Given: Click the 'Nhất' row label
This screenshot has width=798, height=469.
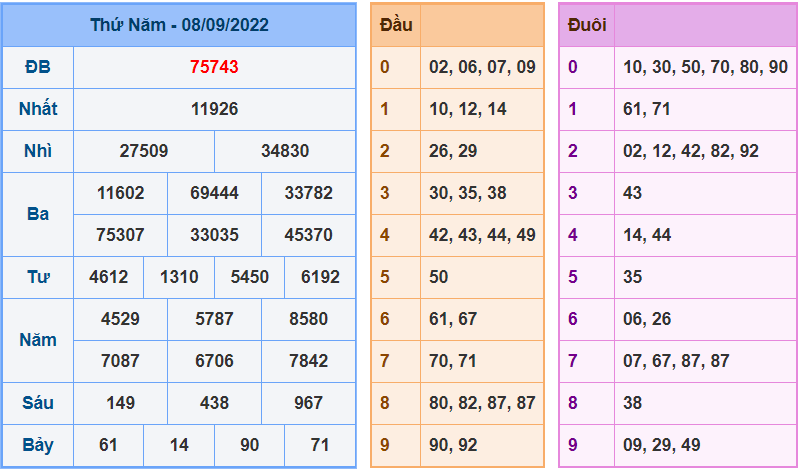Looking at the screenshot, I should (38, 109).
